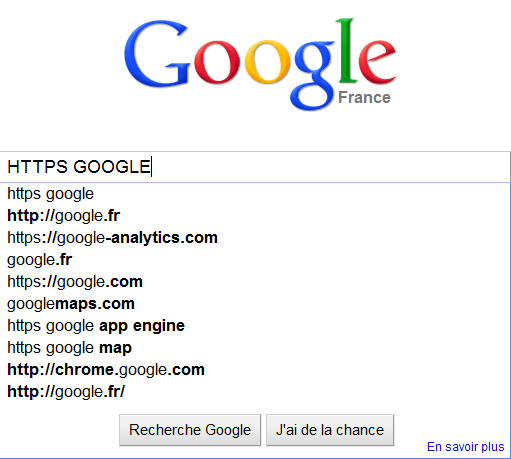Click the J'ai de la chance button
The width and height of the screenshot is (511, 459).
tap(330, 430)
